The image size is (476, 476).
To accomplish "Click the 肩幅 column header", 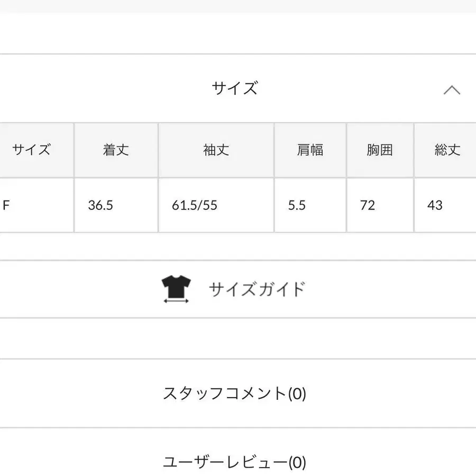I will coord(310,150).
